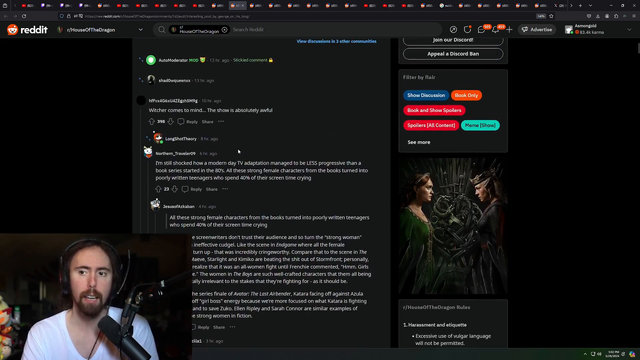Open the moderation shield icon

(467, 30)
